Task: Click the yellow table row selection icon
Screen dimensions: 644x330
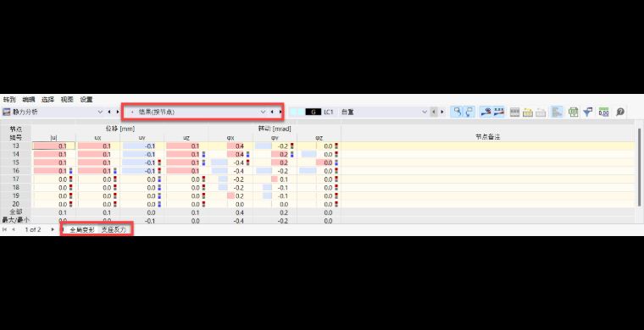Action: click(528, 112)
